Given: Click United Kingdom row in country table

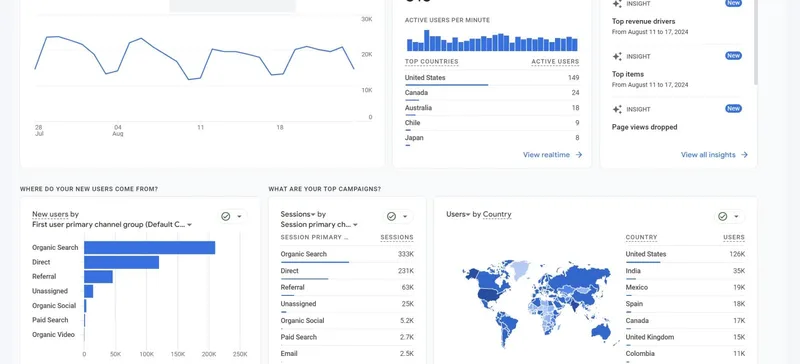Looking at the screenshot, I should (x=685, y=337).
